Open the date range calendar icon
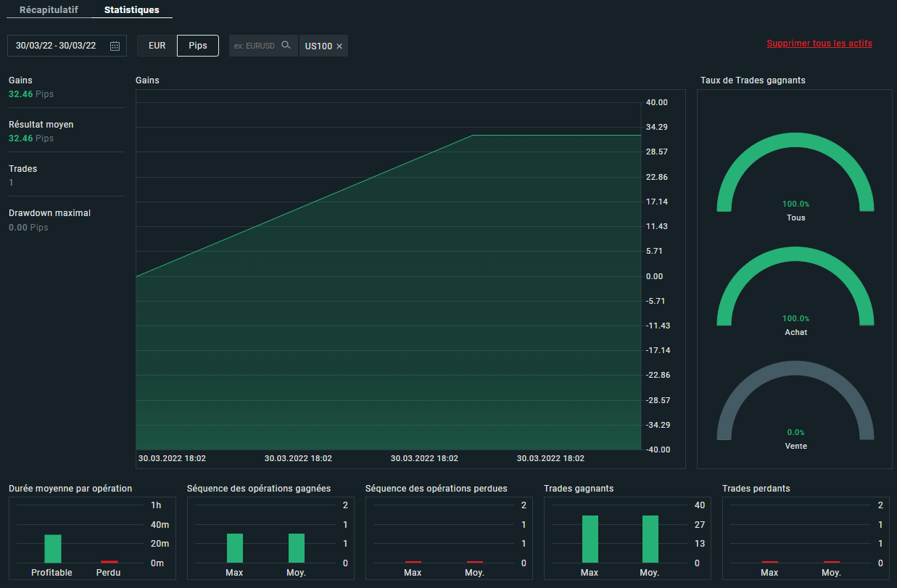897x588 pixels. click(115, 46)
